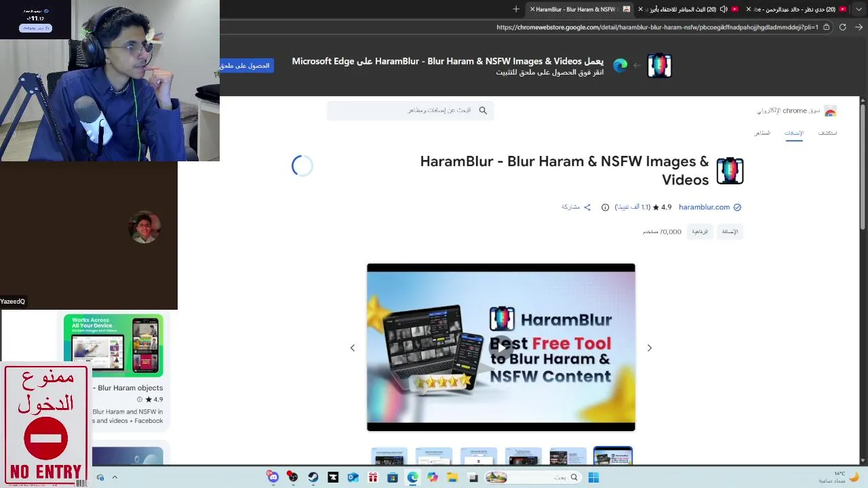Close the HaramBlur browser tab
This screenshot has height=488, width=868.
[x=532, y=9]
